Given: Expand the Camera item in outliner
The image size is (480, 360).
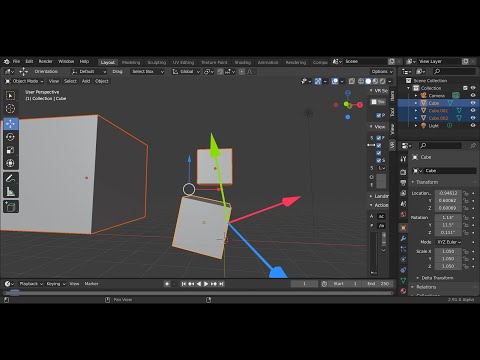Looking at the screenshot, I should (416, 96).
